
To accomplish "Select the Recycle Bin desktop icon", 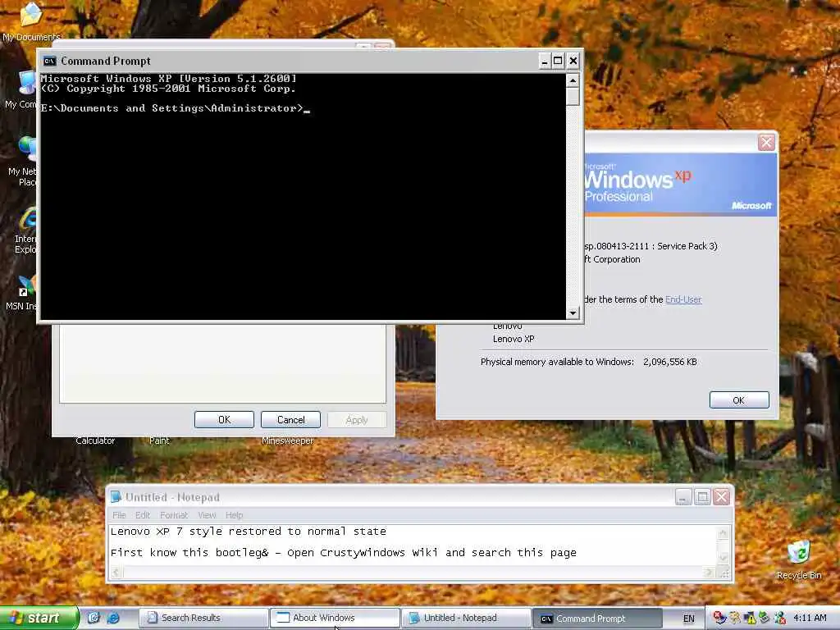I will tap(798, 560).
